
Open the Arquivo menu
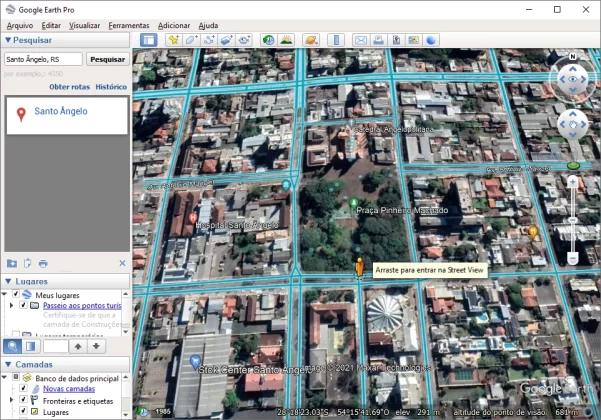pos(20,25)
